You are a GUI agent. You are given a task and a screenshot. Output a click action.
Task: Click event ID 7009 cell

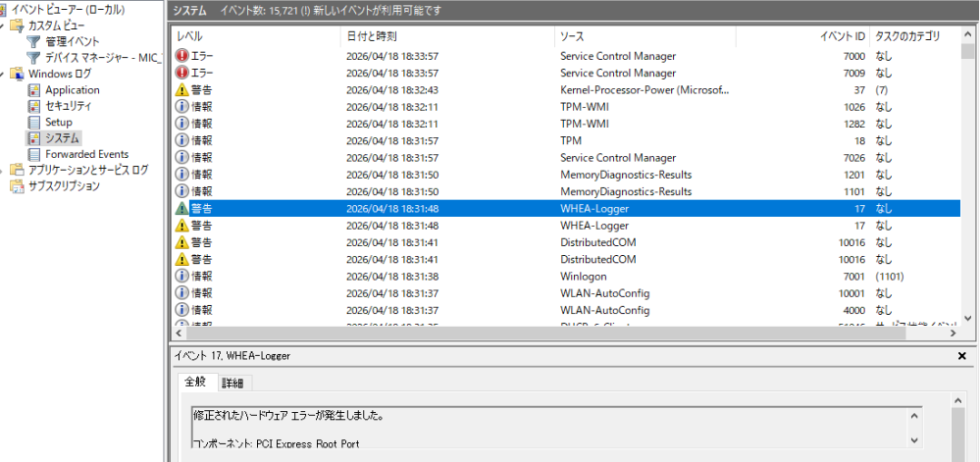coord(853,73)
